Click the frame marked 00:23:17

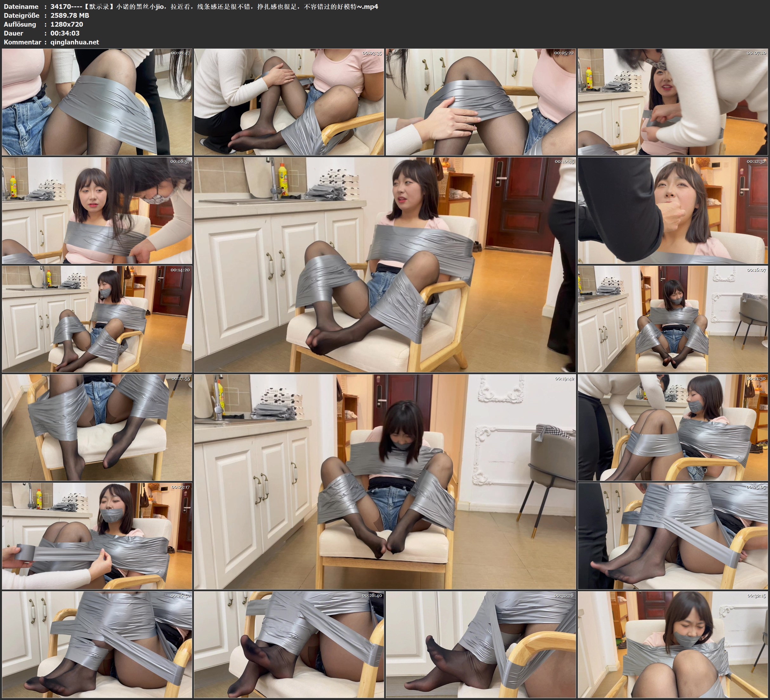tap(97, 536)
